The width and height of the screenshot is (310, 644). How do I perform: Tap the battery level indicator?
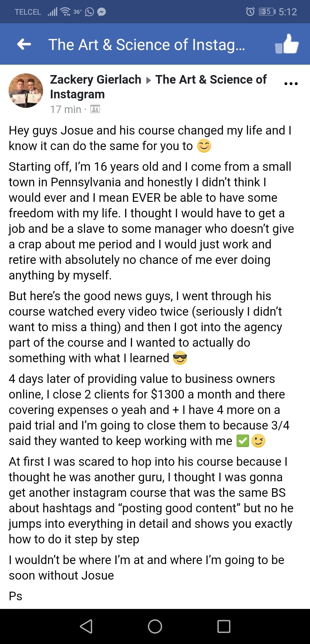pyautogui.click(x=267, y=11)
